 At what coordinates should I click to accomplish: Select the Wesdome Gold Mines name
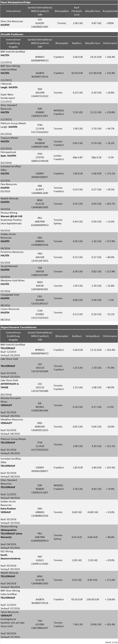point(13,280)
